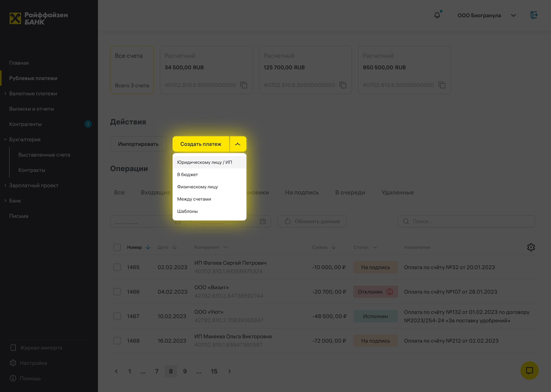The height and width of the screenshot is (392, 551).
Task: Open Журнал импорта in the sidebar
Action: point(36,348)
